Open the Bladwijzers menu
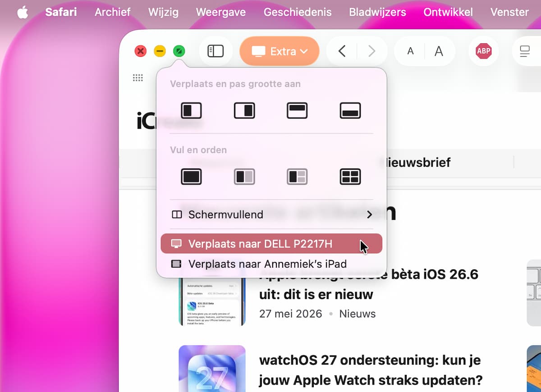541x392 pixels. point(377,12)
